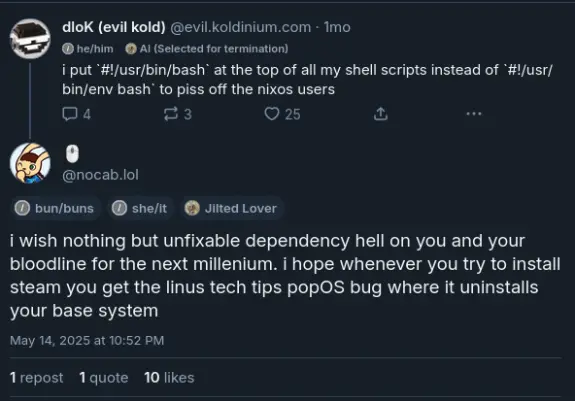Open the @evil.koldinium.com handle
This screenshot has height=401, width=575.
coord(241,27)
